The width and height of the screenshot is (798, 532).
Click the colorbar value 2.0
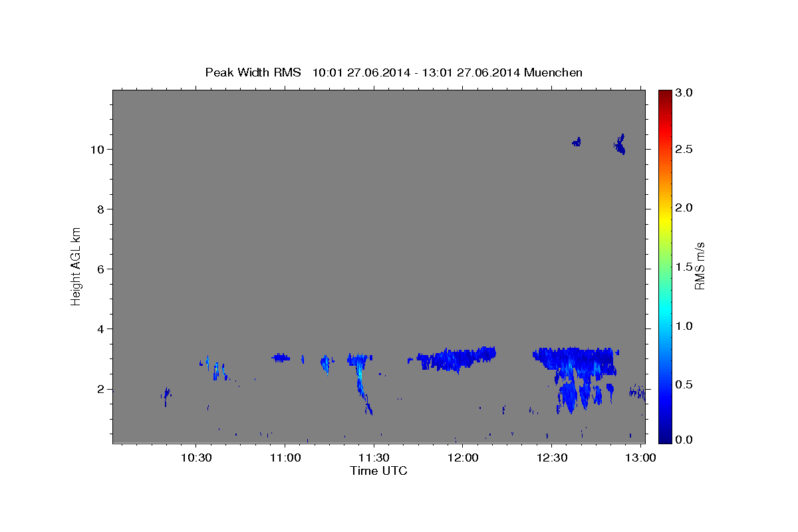[x=684, y=208]
